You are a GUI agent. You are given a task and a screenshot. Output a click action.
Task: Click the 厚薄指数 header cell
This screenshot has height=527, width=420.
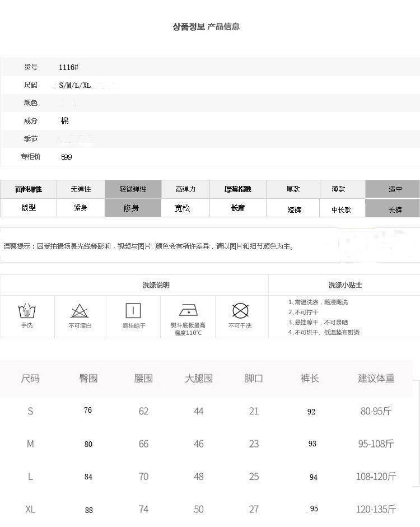coord(238,189)
